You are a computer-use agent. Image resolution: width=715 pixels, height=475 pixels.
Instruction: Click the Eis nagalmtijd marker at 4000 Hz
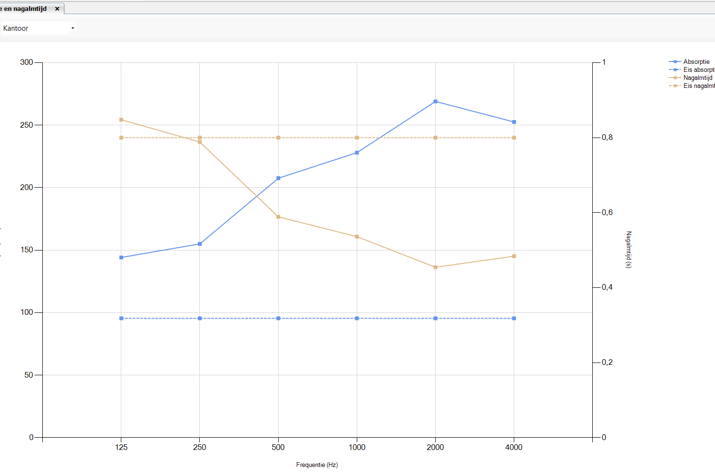(514, 138)
